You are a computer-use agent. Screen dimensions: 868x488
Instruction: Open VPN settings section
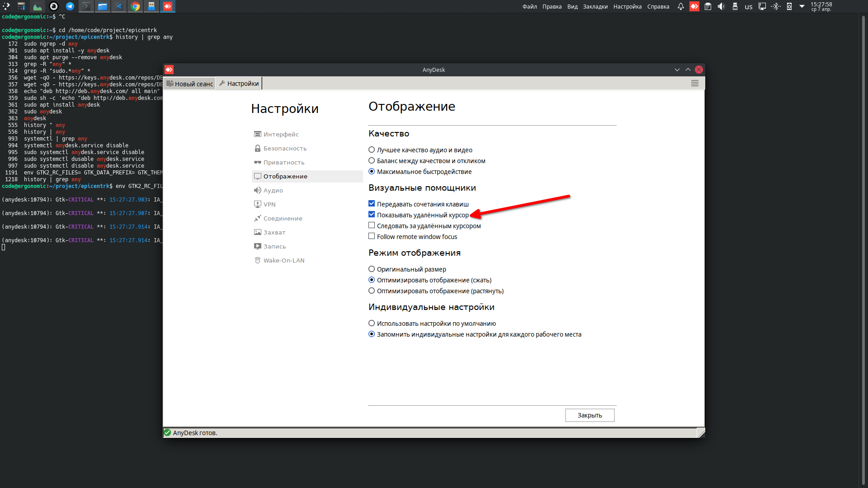307,204
